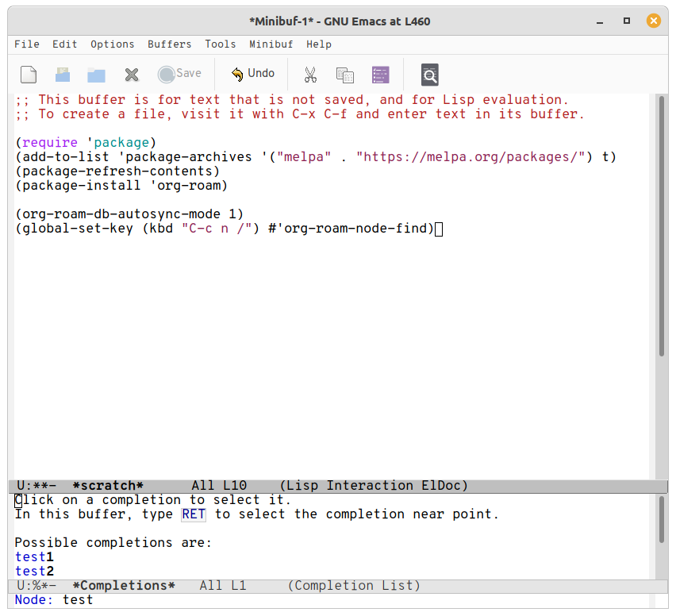Click the (package-install 'org-roam) line
The height and width of the screenshot is (616, 676).
point(121,186)
